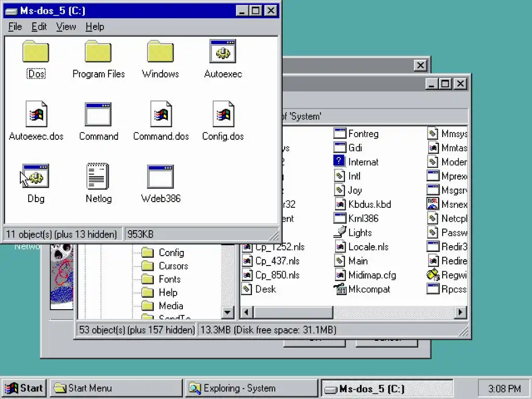Open the View menu in Ms-dos_5 window

point(66,27)
